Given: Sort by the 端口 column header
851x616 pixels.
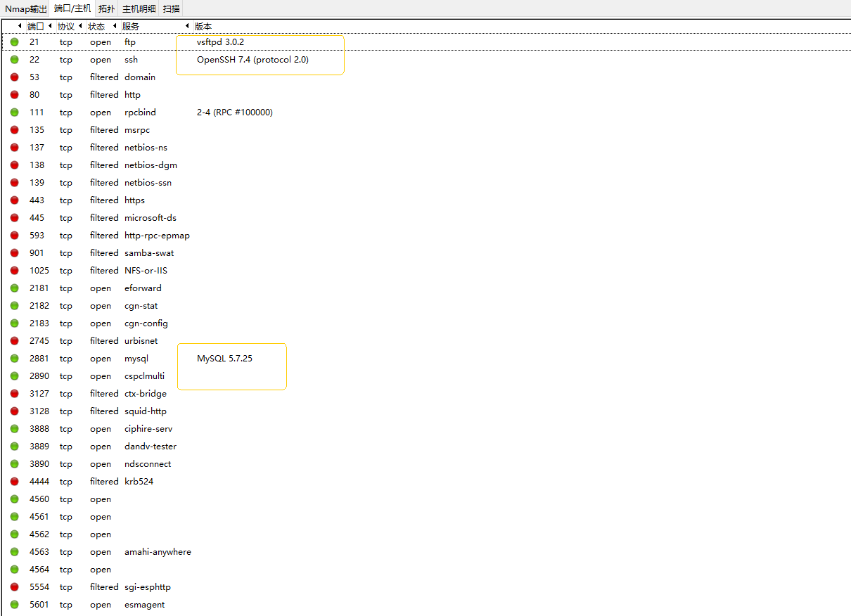Looking at the screenshot, I should click(x=35, y=26).
